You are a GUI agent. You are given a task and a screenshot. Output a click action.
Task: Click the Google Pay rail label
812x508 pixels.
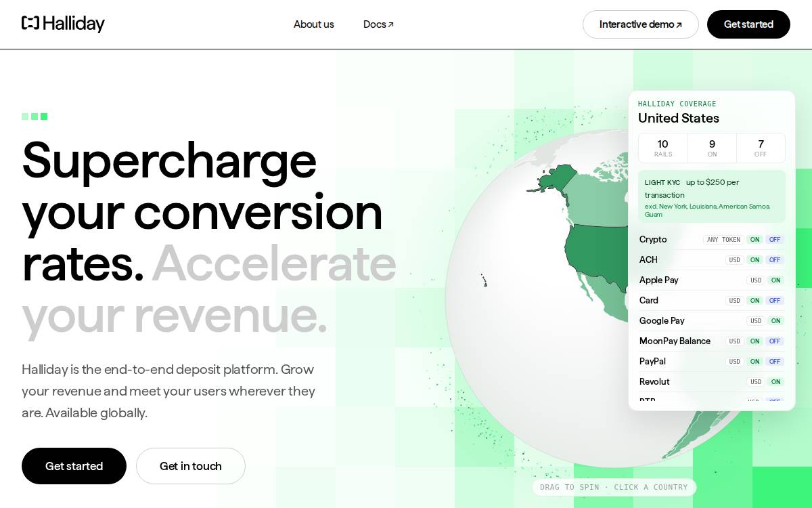coord(662,321)
